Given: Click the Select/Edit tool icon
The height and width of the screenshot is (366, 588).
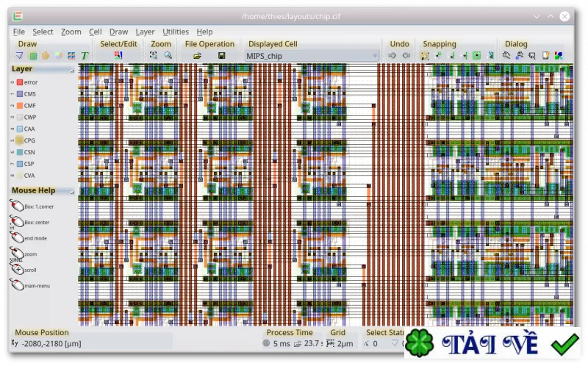Looking at the screenshot, I should point(118,56).
